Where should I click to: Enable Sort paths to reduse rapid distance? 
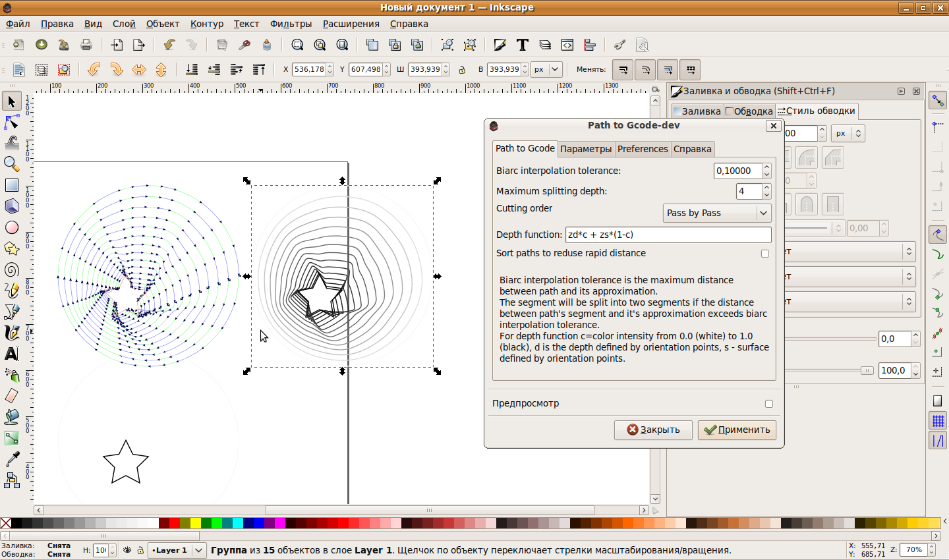tap(765, 254)
